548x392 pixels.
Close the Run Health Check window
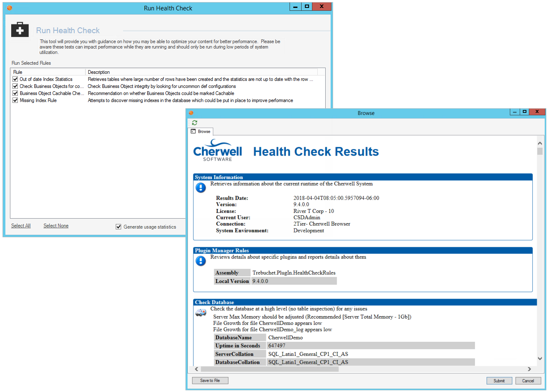pyautogui.click(x=321, y=7)
